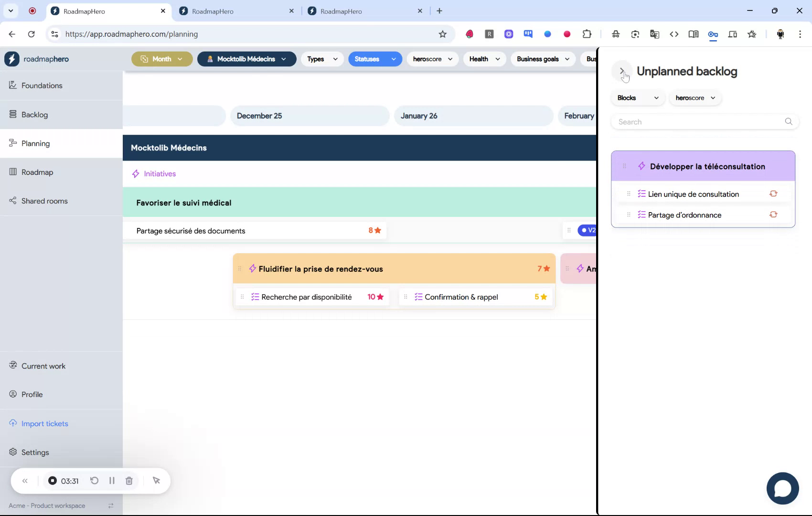The width and height of the screenshot is (812, 516).
Task: Click the Import tickets link
Action: coord(44,423)
